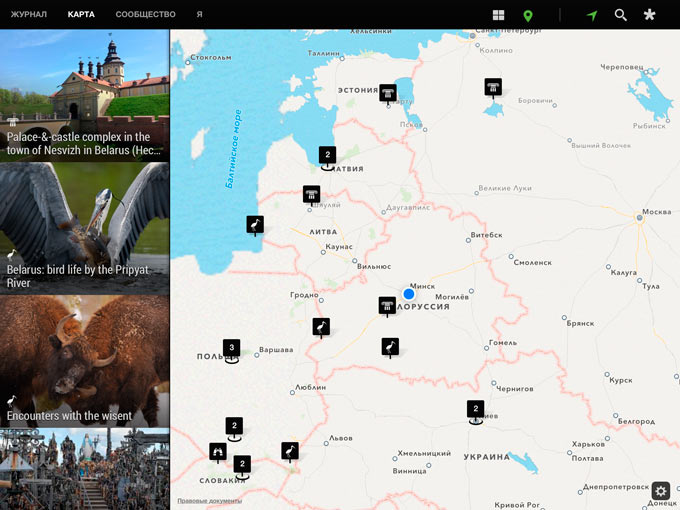The height and width of the screenshot is (510, 680).
Task: Click the Вильнюс city label
Action: click(x=374, y=266)
